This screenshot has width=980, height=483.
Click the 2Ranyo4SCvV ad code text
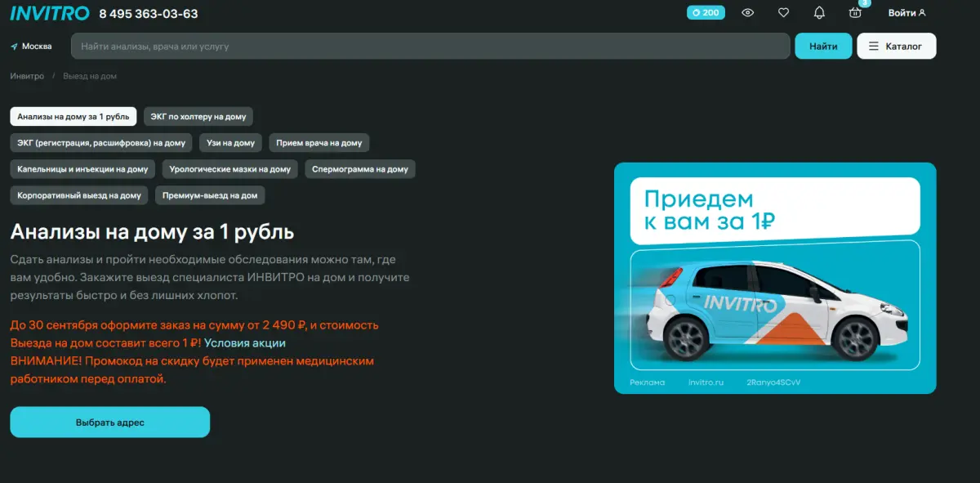pyautogui.click(x=773, y=382)
